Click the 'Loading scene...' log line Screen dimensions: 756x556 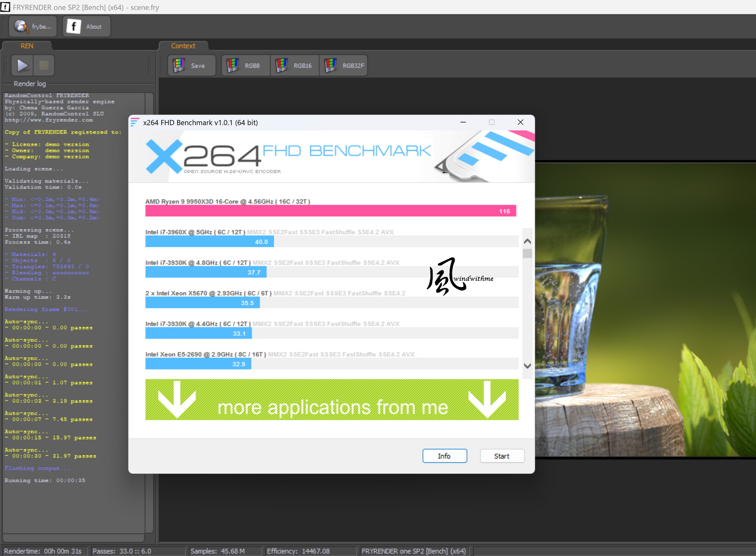click(x=34, y=169)
